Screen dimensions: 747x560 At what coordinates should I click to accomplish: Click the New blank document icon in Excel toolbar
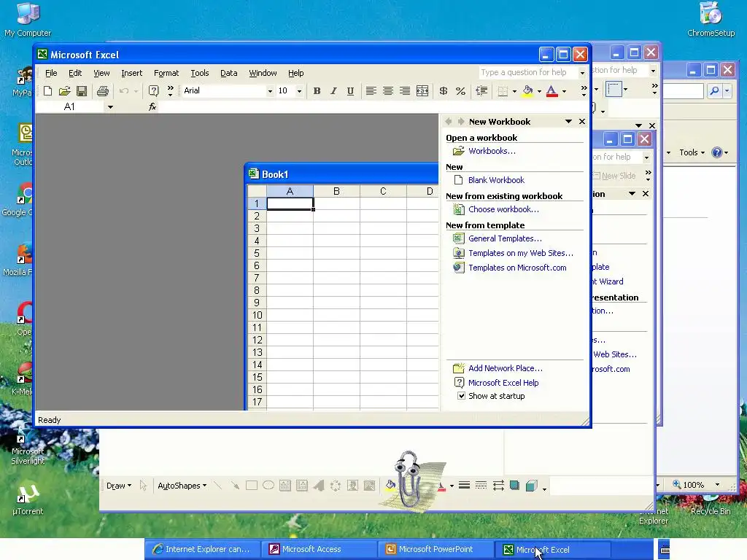coord(47,91)
